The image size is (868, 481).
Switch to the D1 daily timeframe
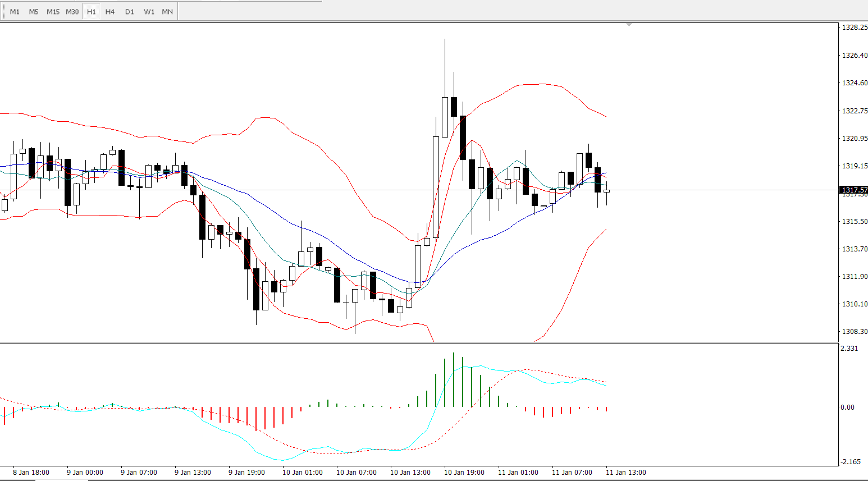coord(130,12)
